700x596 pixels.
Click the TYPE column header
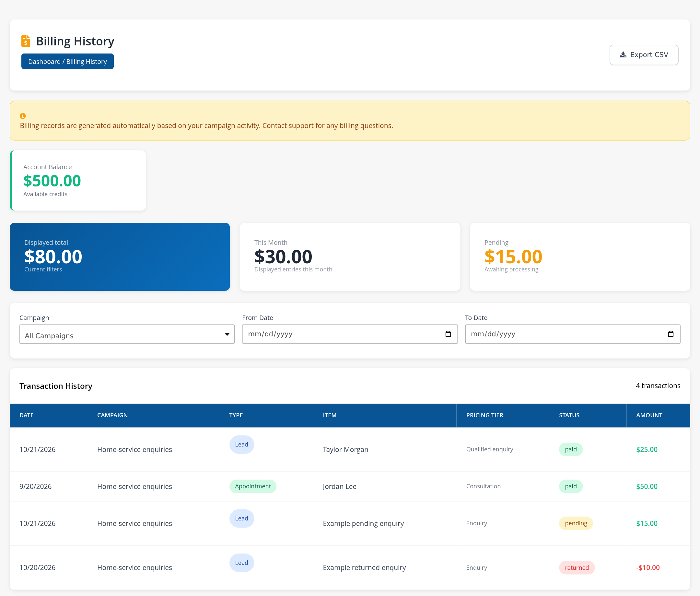coord(236,415)
